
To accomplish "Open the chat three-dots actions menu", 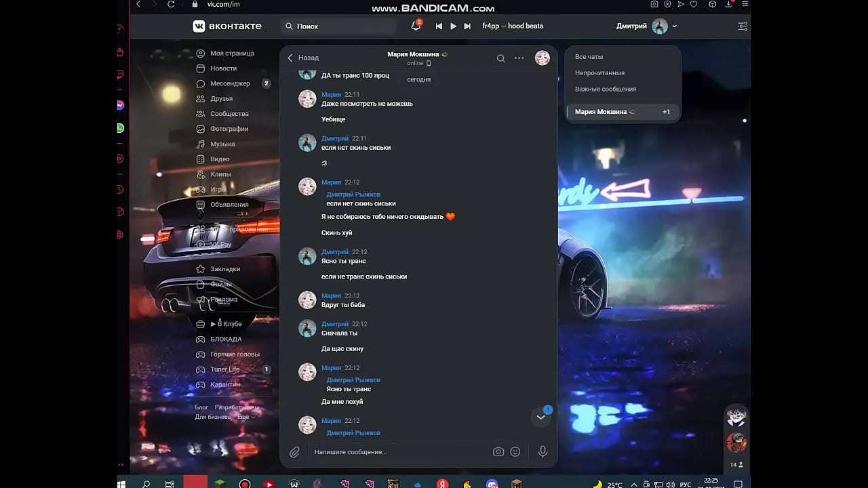I will click(519, 58).
